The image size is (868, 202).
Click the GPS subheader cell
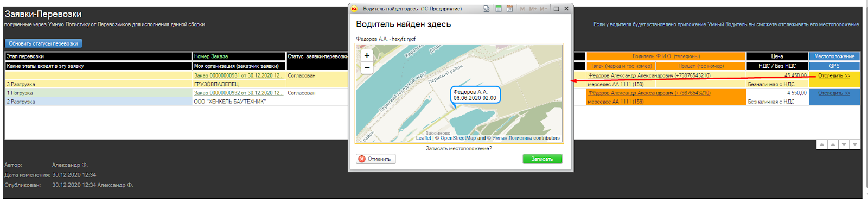(x=834, y=66)
